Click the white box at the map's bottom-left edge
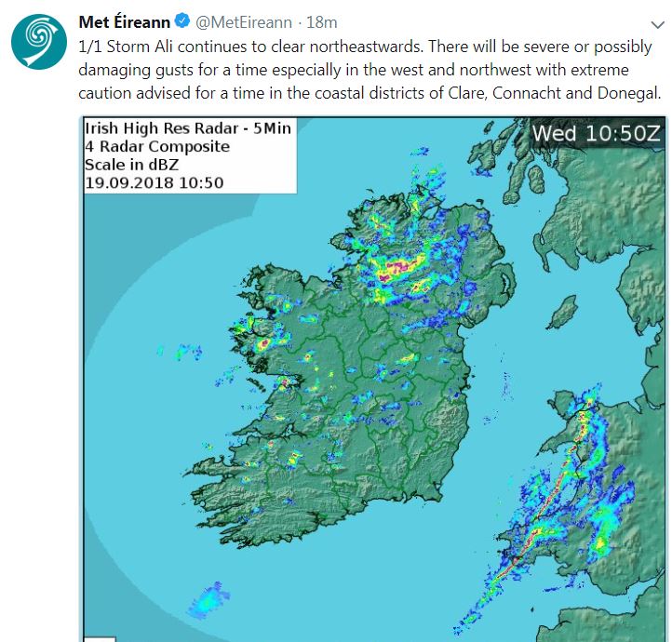The image size is (672, 642). 100,638
